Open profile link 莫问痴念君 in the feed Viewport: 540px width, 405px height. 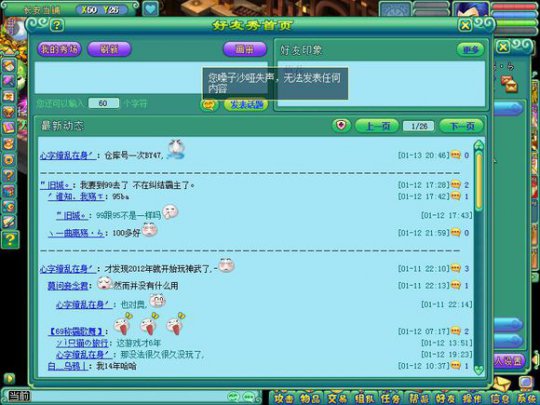[x=68, y=285]
